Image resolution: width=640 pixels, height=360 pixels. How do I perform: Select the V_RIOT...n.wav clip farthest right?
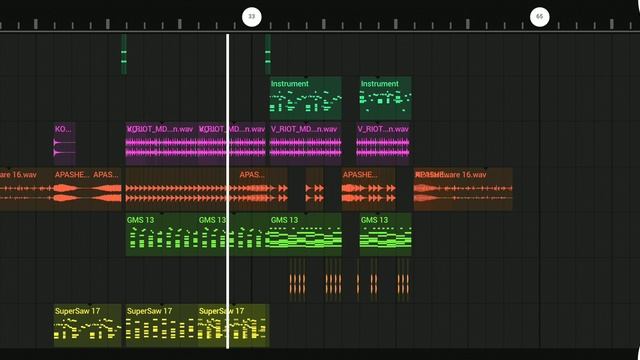pyautogui.click(x=382, y=143)
